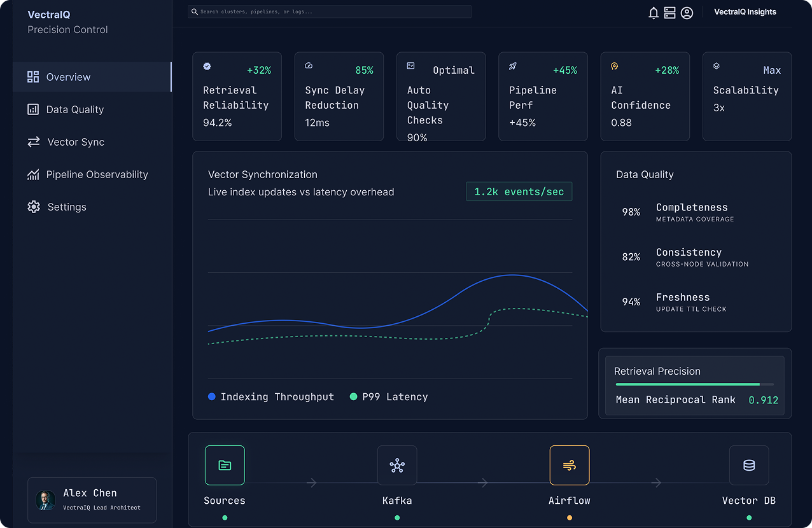Click the arrow between Kafka and Airflow

pyautogui.click(x=483, y=483)
